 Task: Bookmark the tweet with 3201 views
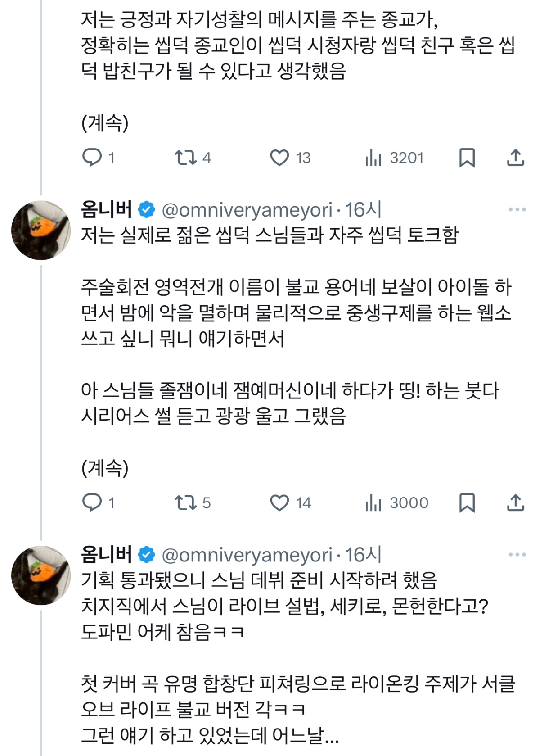coord(467,158)
